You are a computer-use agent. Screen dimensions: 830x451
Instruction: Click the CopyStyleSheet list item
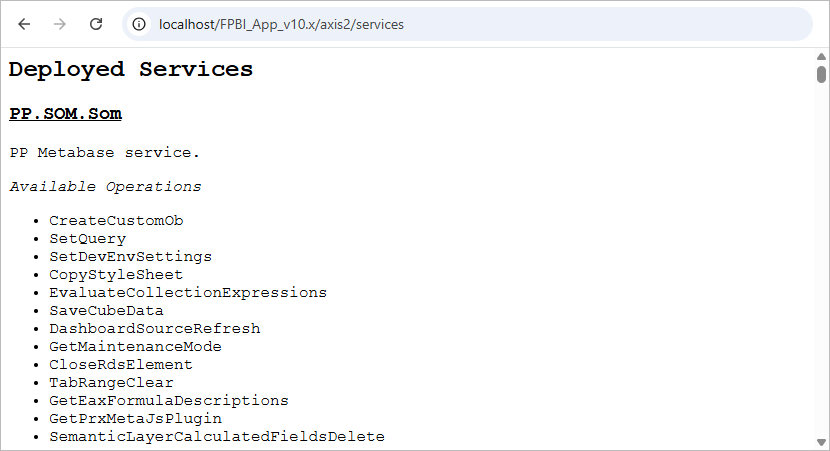pos(116,275)
